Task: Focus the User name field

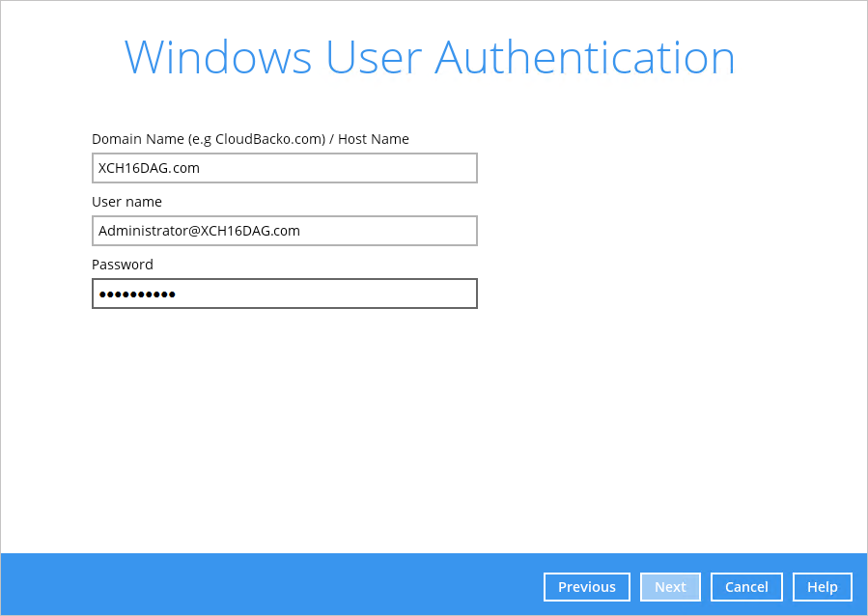Action: (x=285, y=231)
